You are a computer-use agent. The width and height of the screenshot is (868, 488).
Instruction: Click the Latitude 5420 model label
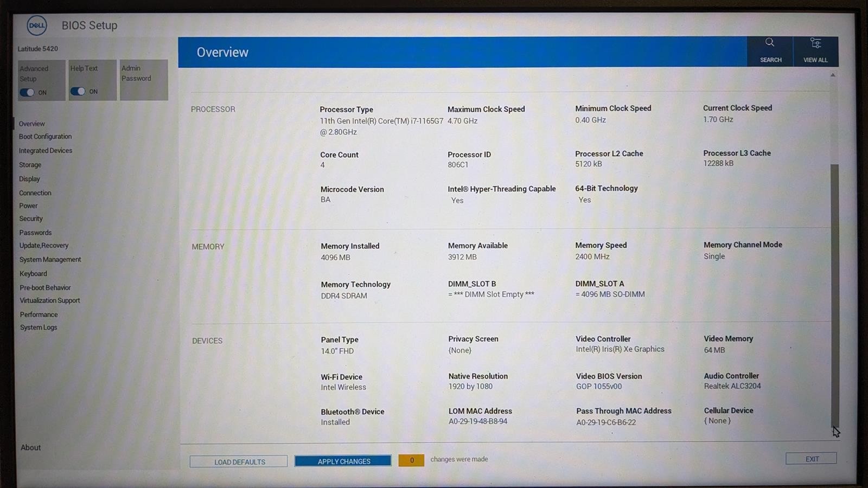37,49
